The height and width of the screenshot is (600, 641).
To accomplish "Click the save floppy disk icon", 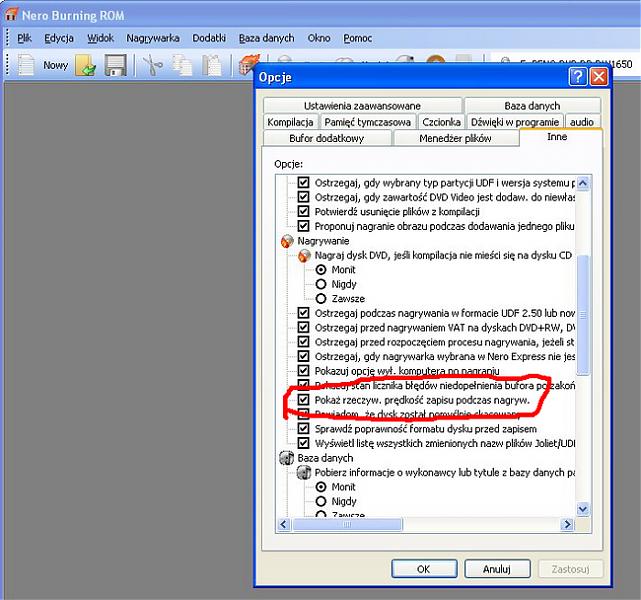I will coord(115,65).
